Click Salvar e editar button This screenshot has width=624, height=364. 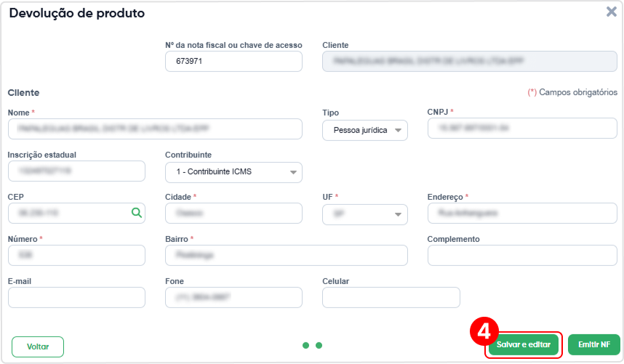point(524,344)
